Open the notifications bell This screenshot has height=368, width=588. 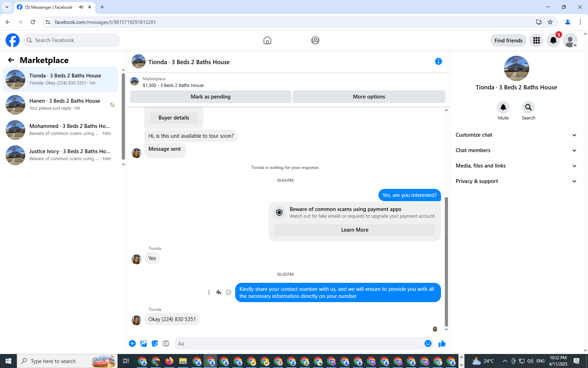[553, 40]
